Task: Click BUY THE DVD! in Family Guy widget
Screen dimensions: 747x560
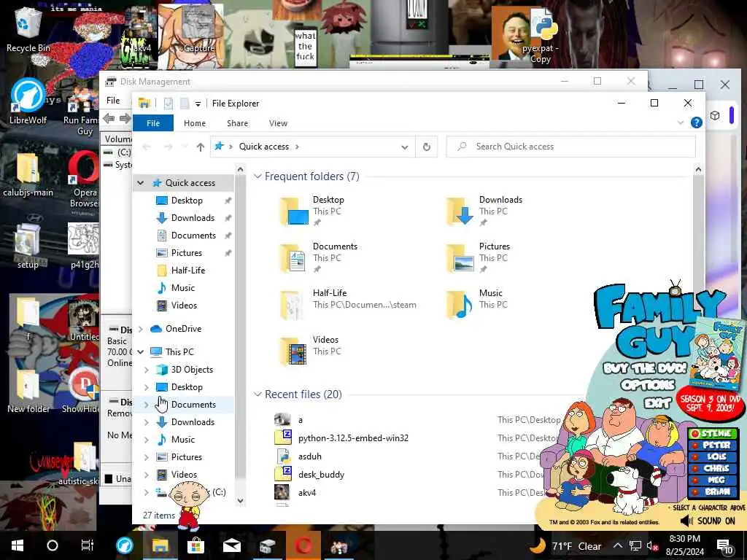Action: (645, 368)
